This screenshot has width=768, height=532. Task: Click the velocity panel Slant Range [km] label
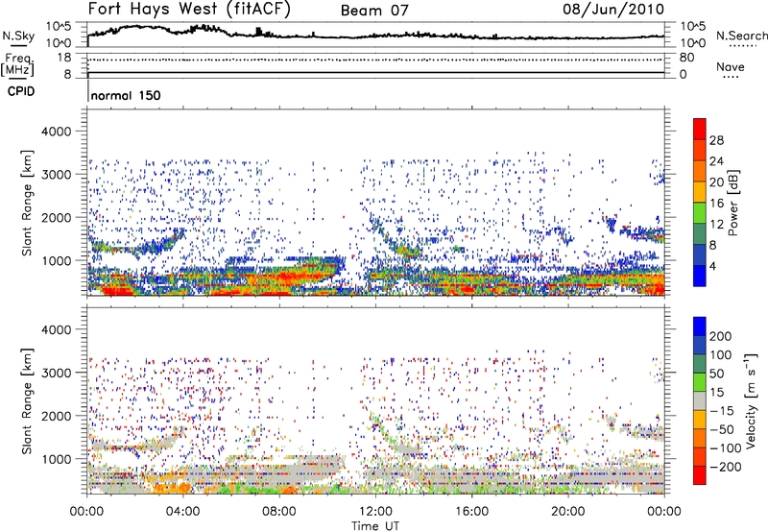pyautogui.click(x=27, y=401)
